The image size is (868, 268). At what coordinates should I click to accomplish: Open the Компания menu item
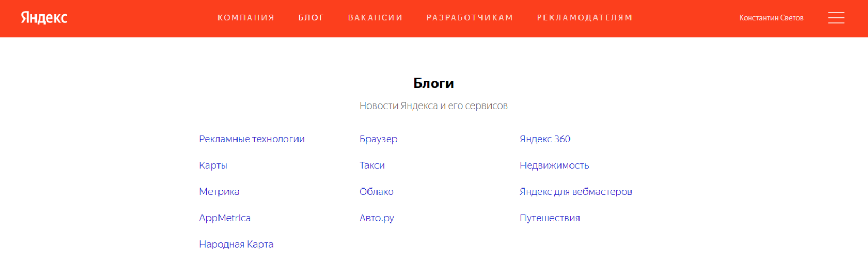(246, 17)
